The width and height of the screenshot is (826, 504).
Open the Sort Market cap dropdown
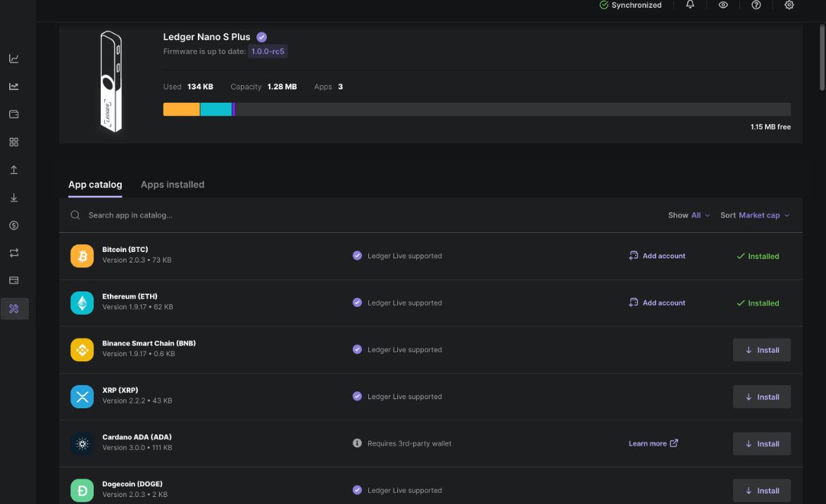(x=755, y=215)
